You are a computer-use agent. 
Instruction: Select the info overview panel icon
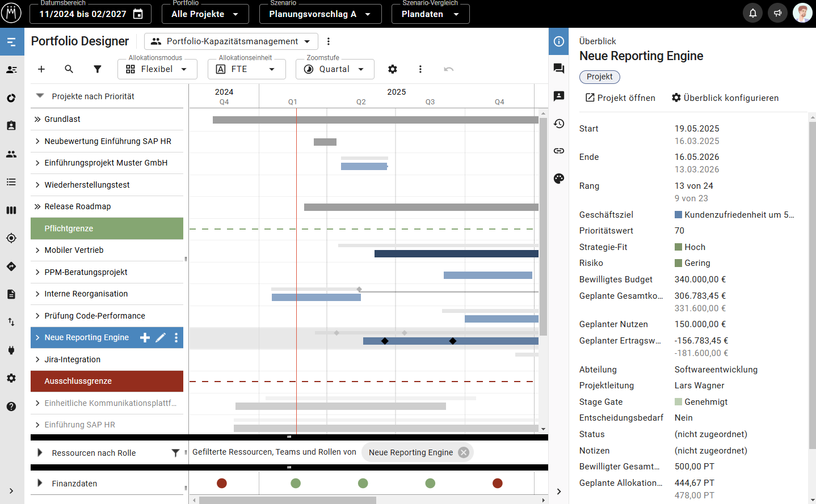(559, 41)
